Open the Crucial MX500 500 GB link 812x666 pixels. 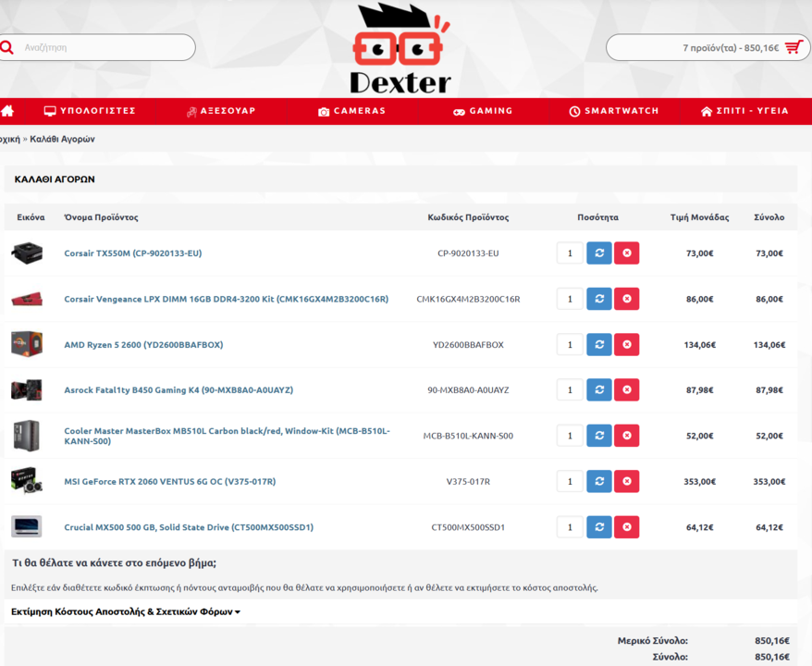coord(189,527)
